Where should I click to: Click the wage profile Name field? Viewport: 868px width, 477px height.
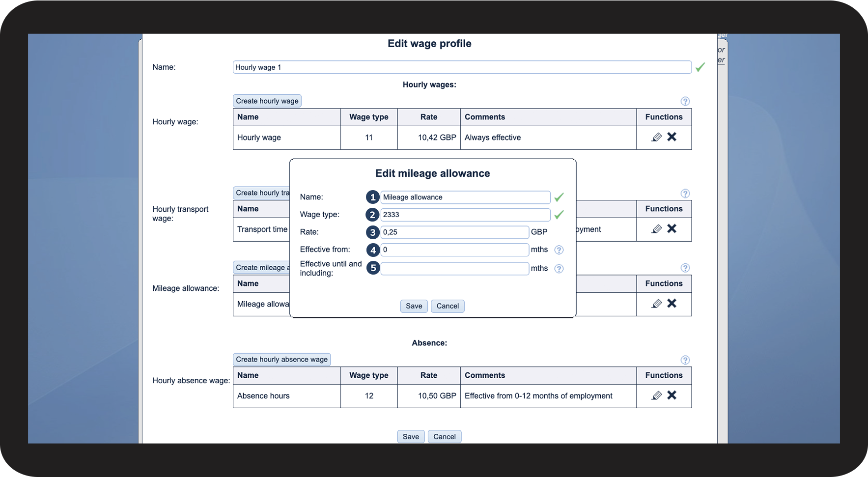[462, 67]
